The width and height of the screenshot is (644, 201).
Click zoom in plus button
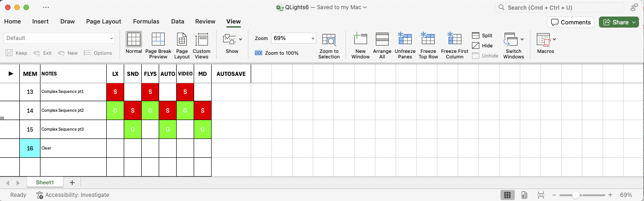pyautogui.click(x=610, y=195)
